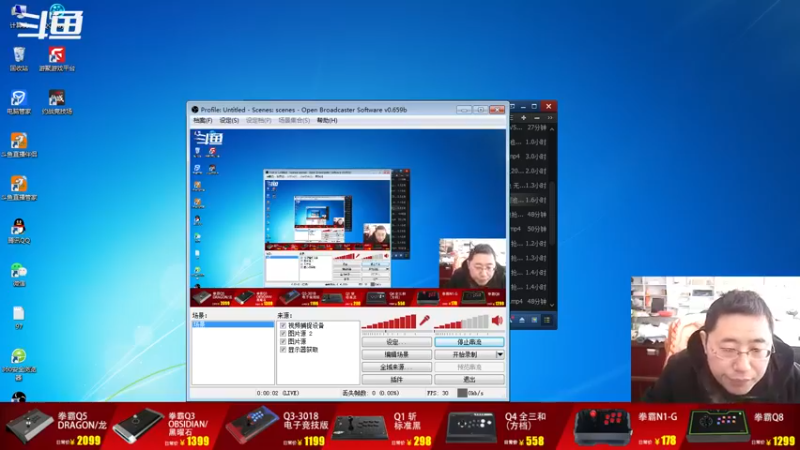Click the 丢失帧数 dropped frames status entry
The image size is (800, 450).
point(370,393)
